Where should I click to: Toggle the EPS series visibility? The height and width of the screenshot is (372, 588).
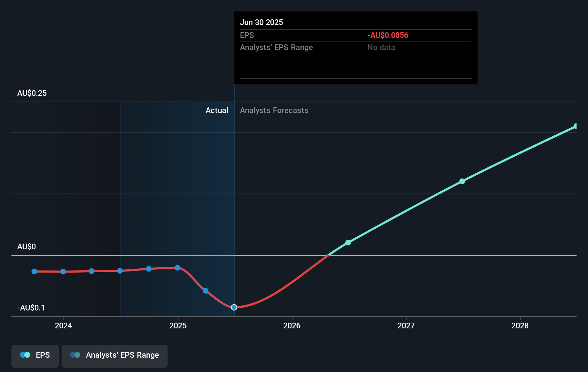(35, 356)
